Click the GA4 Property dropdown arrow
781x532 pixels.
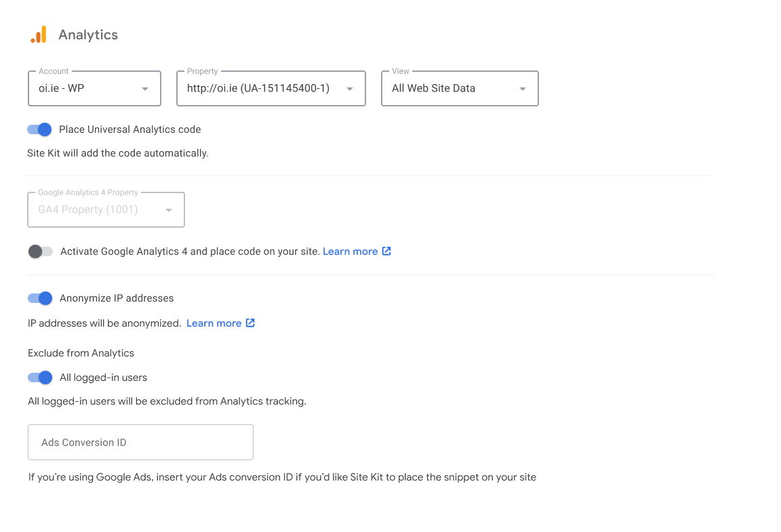click(x=169, y=210)
